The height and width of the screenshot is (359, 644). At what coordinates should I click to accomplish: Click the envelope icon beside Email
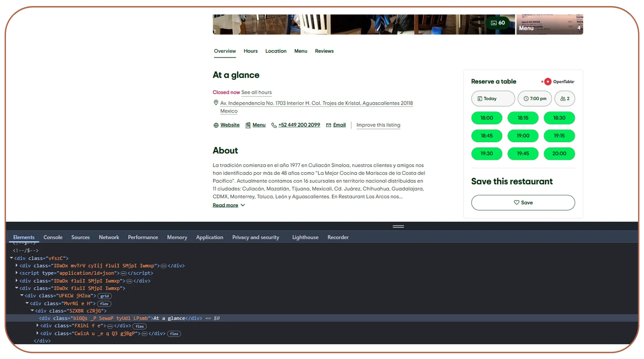pos(329,125)
